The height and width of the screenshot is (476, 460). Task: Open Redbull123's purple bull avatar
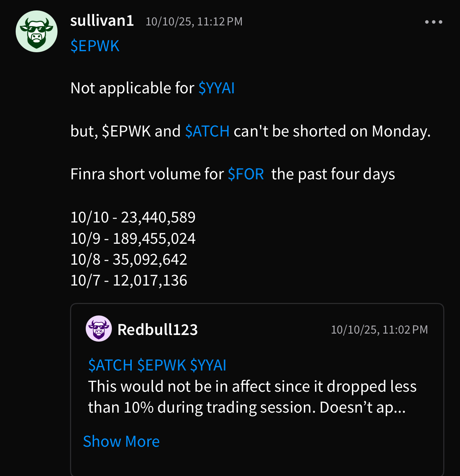pos(99,329)
